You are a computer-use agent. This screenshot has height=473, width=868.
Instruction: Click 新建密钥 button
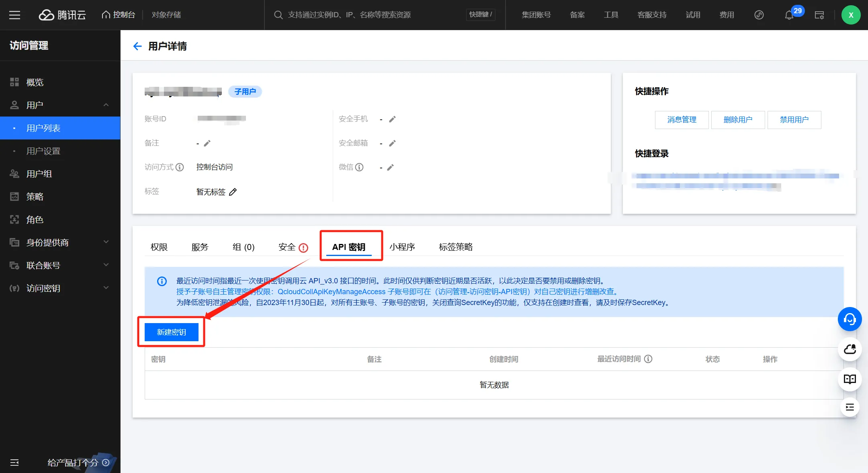(x=172, y=332)
